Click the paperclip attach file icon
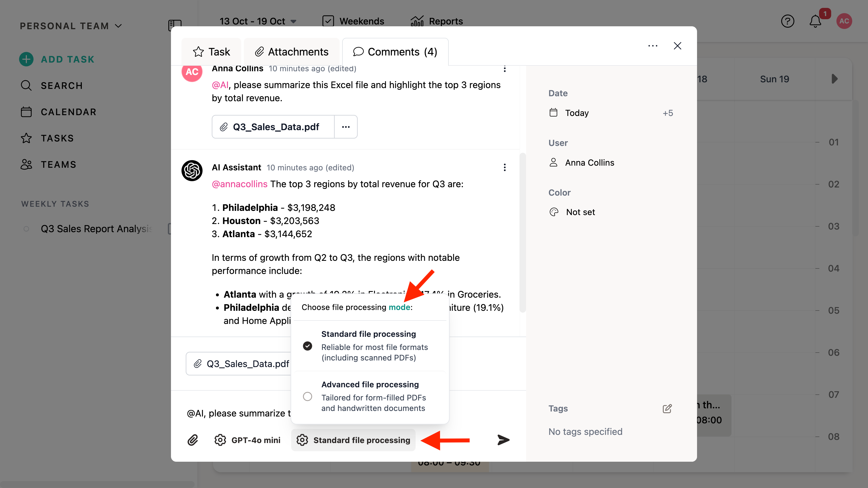The height and width of the screenshot is (488, 868). 193,440
